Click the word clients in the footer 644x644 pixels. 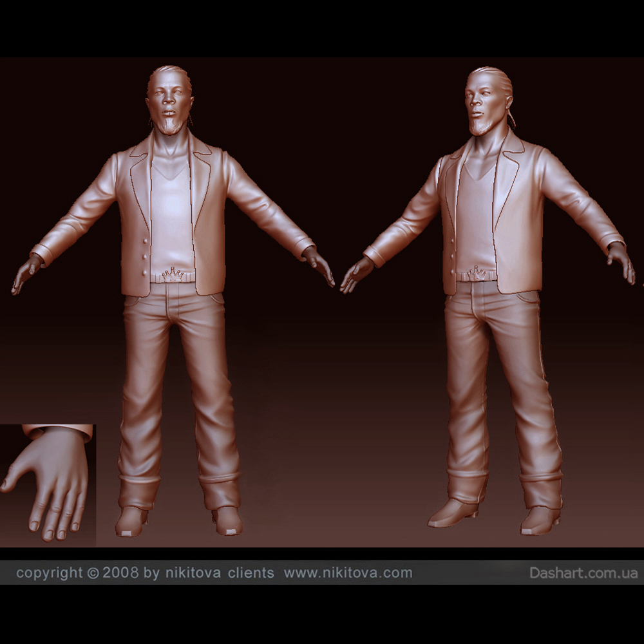(251, 573)
